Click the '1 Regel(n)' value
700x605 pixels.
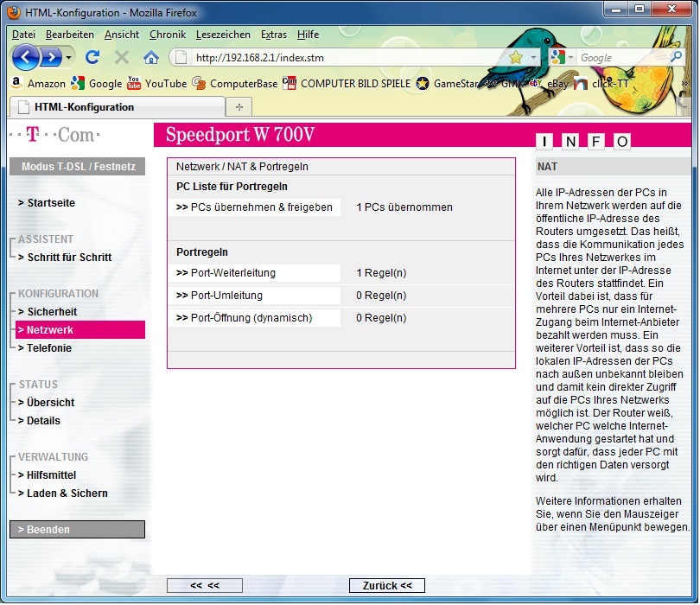(x=381, y=273)
